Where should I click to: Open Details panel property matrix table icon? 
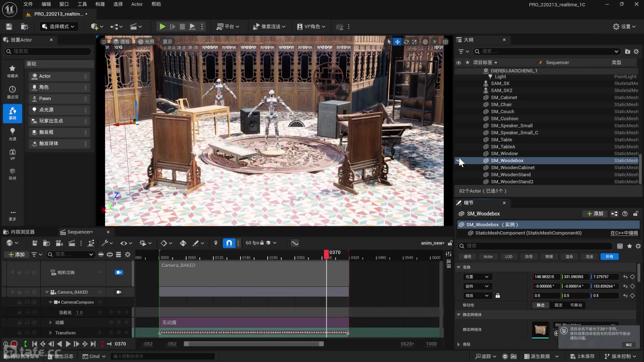pos(620,246)
